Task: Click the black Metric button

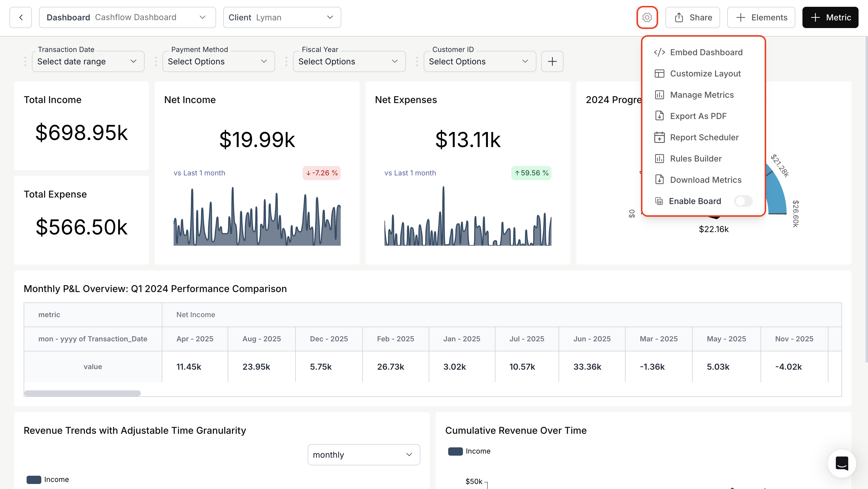Action: click(830, 17)
